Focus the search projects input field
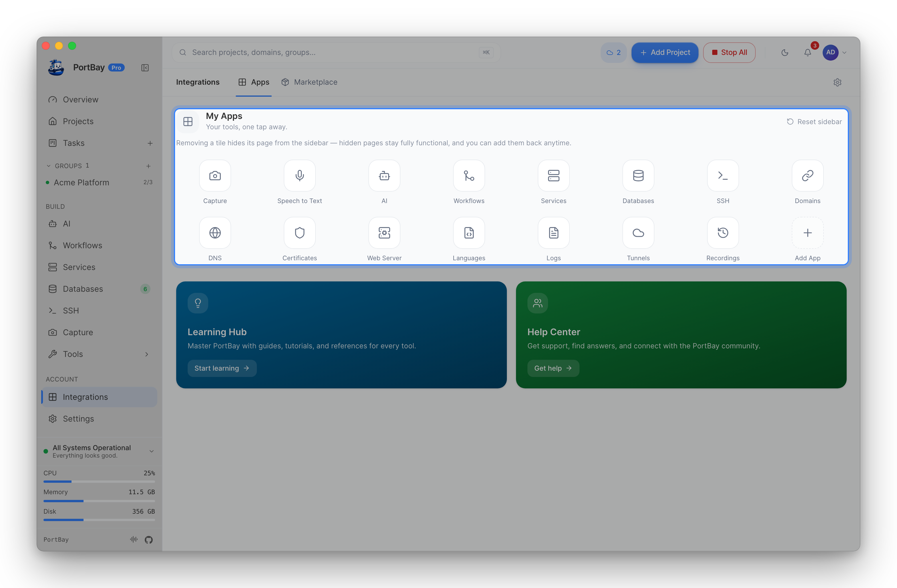The image size is (897, 588). [336, 53]
